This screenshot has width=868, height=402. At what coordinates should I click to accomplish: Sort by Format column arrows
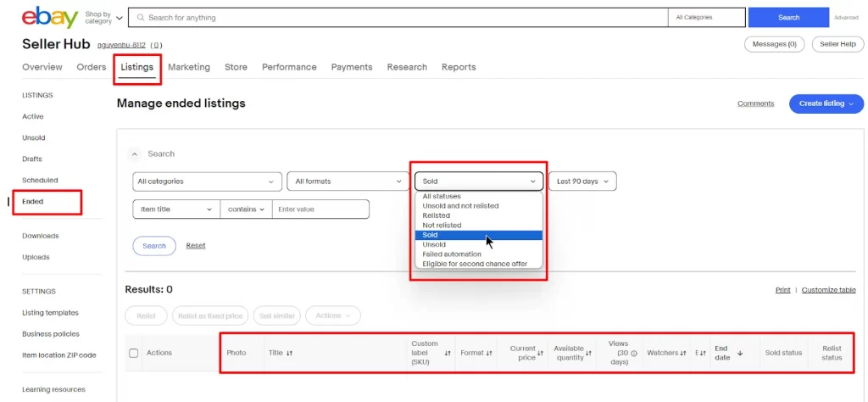coord(489,353)
